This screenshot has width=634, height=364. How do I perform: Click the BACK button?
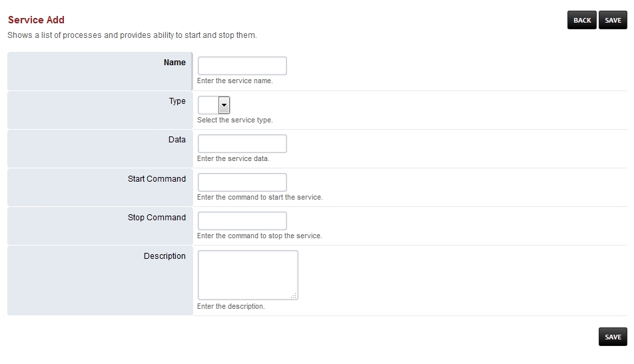point(582,20)
